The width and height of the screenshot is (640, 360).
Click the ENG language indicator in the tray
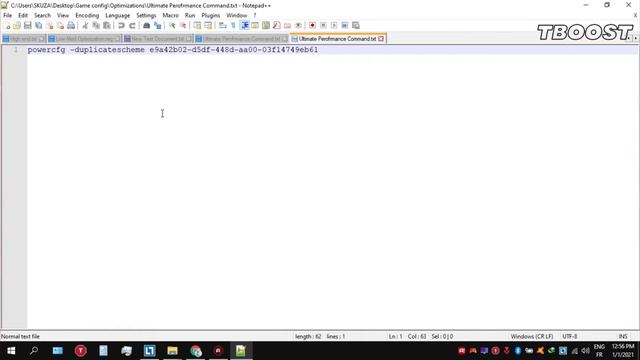599,347
